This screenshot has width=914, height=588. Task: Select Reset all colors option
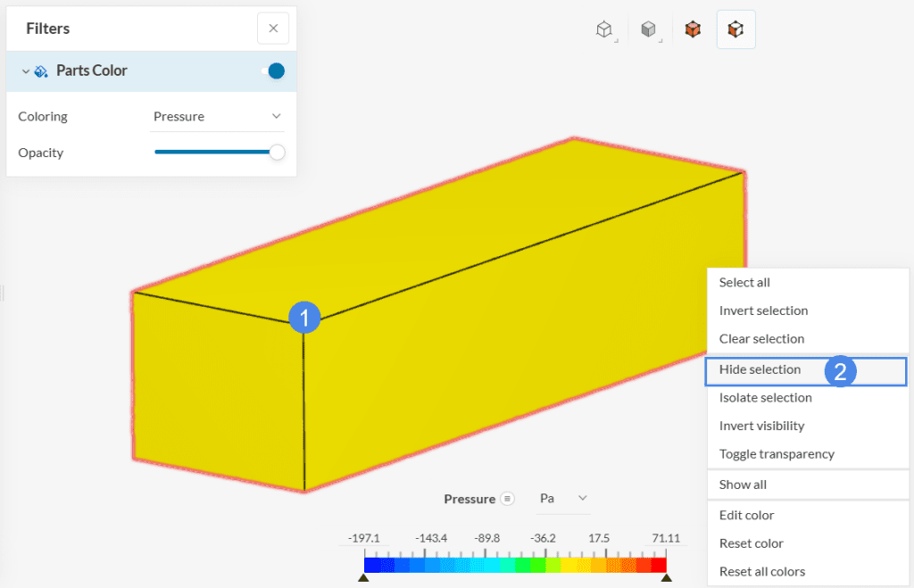pyautogui.click(x=761, y=572)
